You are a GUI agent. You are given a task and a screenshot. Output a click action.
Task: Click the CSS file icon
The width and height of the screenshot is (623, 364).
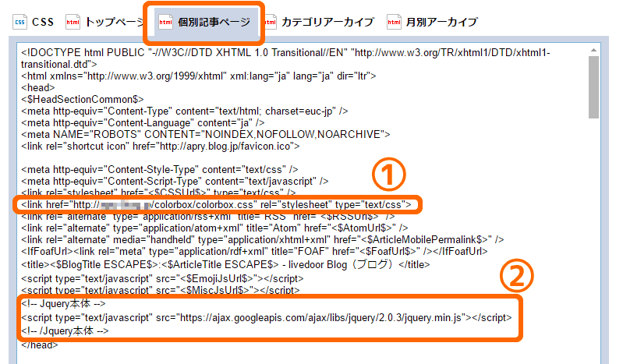(x=19, y=23)
